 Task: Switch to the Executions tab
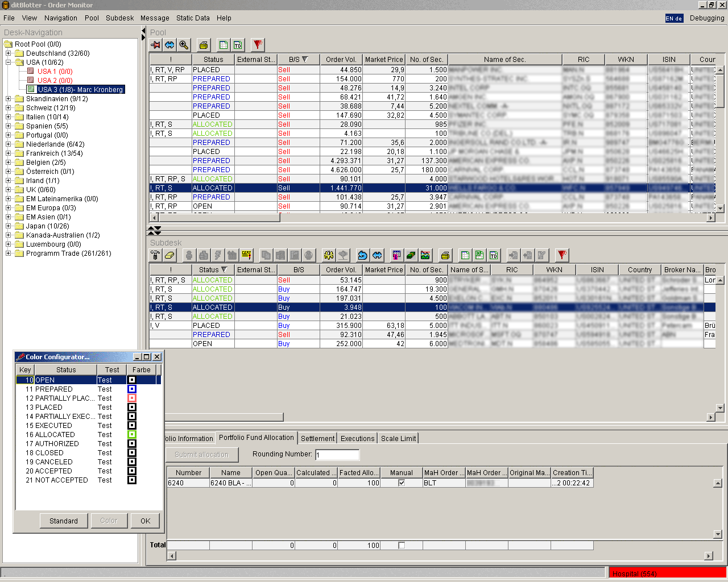357,438
